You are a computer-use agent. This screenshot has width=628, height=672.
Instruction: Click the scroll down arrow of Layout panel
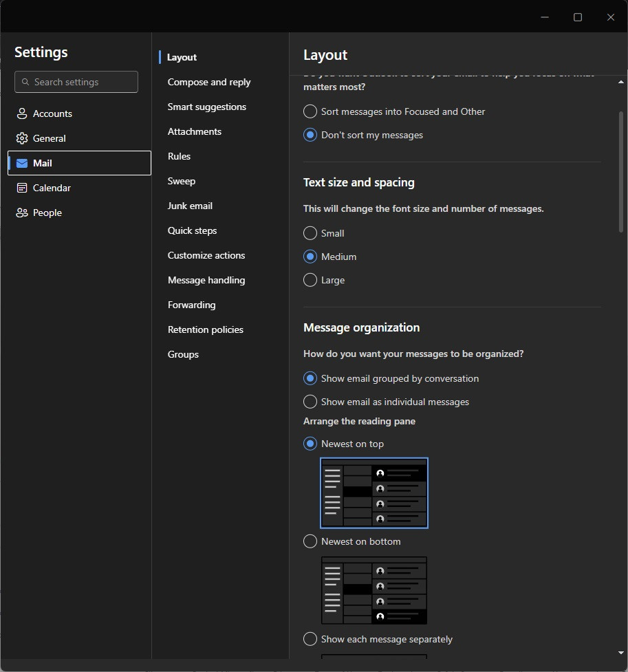[620, 653]
